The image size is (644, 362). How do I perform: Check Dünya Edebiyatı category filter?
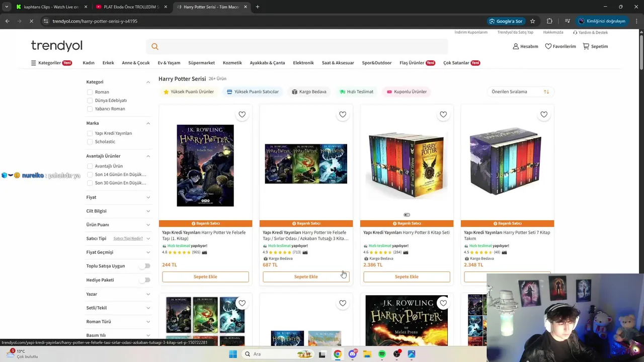pyautogui.click(x=90, y=101)
